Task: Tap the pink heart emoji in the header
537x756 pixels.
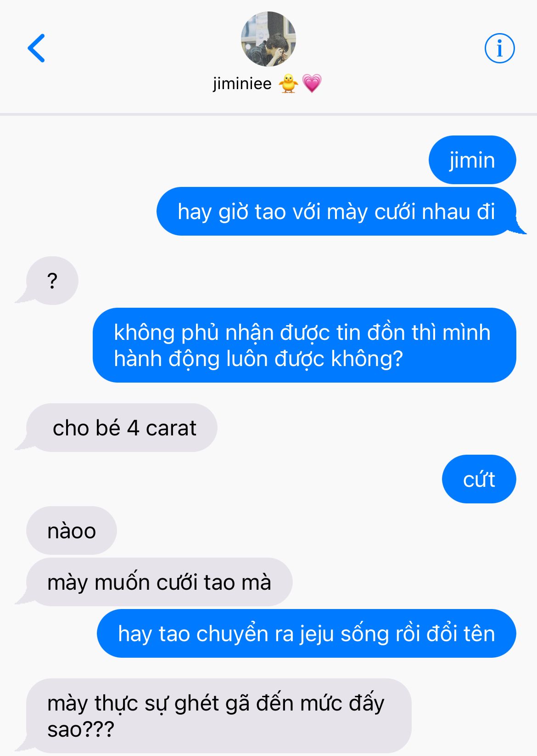Action: coord(312,84)
